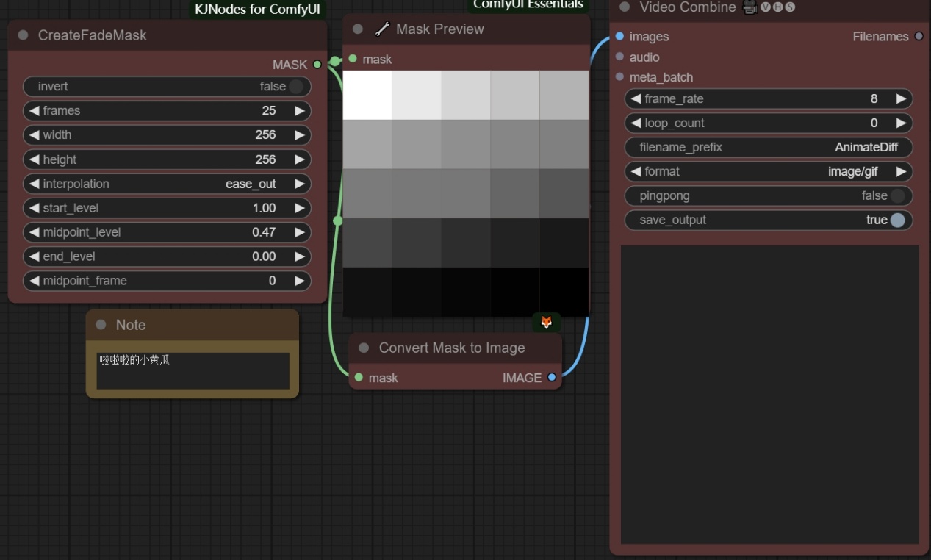Collapse the Mask Preview node via its dot

(358, 29)
